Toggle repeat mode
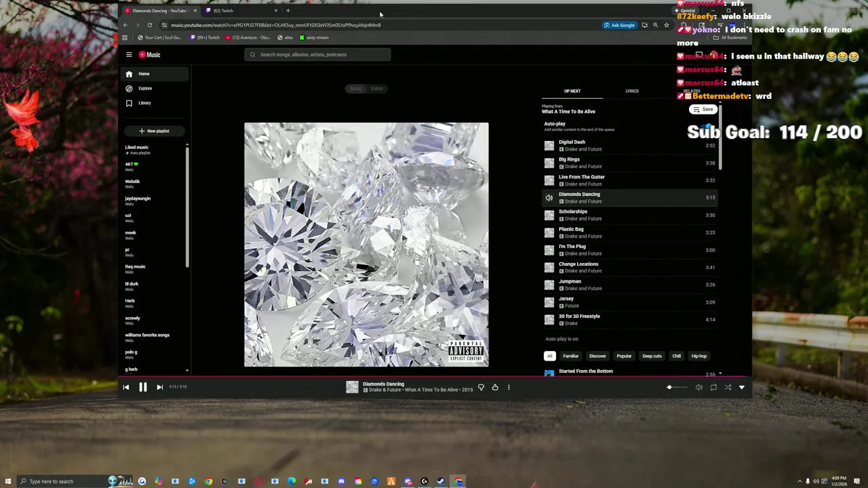This screenshot has width=868, height=488. coord(713,388)
